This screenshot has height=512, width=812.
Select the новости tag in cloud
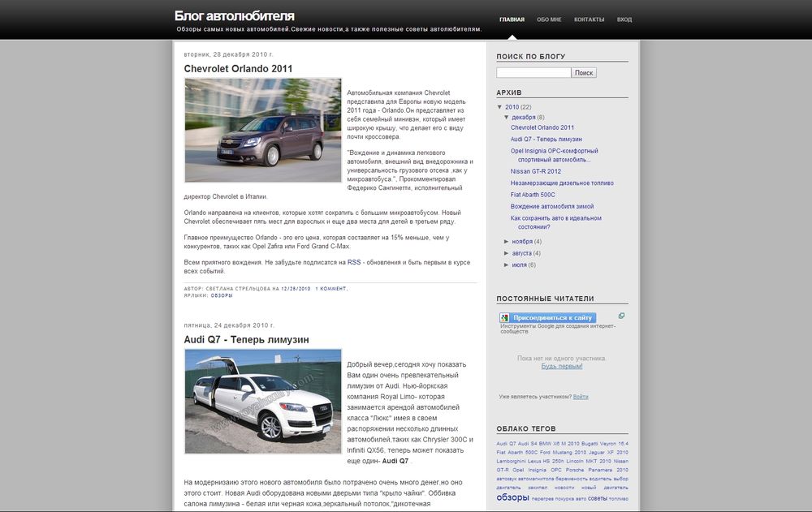click(x=564, y=488)
